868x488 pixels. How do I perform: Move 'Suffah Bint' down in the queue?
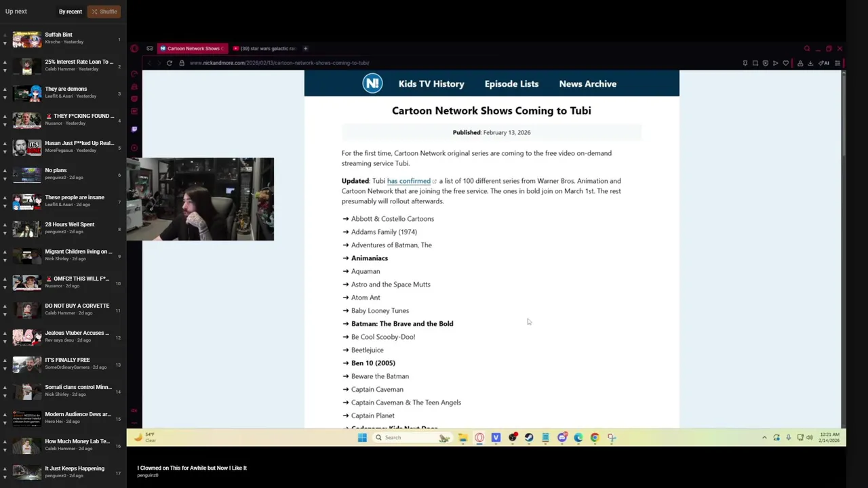coord(5,43)
